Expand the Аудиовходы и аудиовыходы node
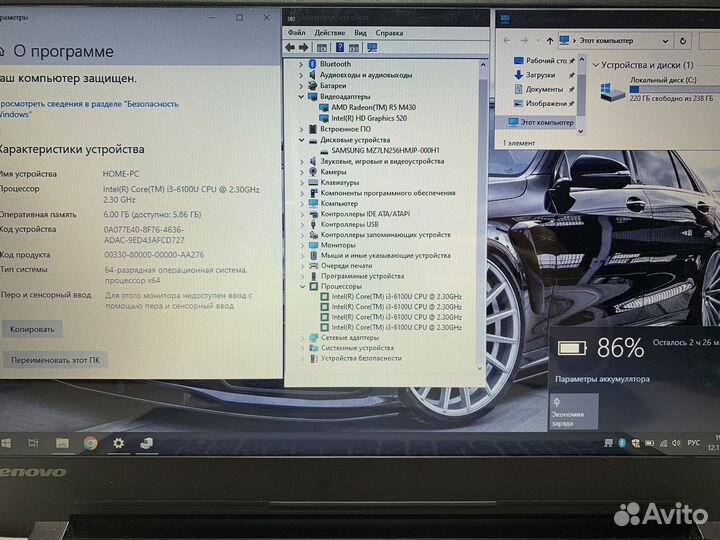Viewport: 720px width, 540px height. point(301,75)
